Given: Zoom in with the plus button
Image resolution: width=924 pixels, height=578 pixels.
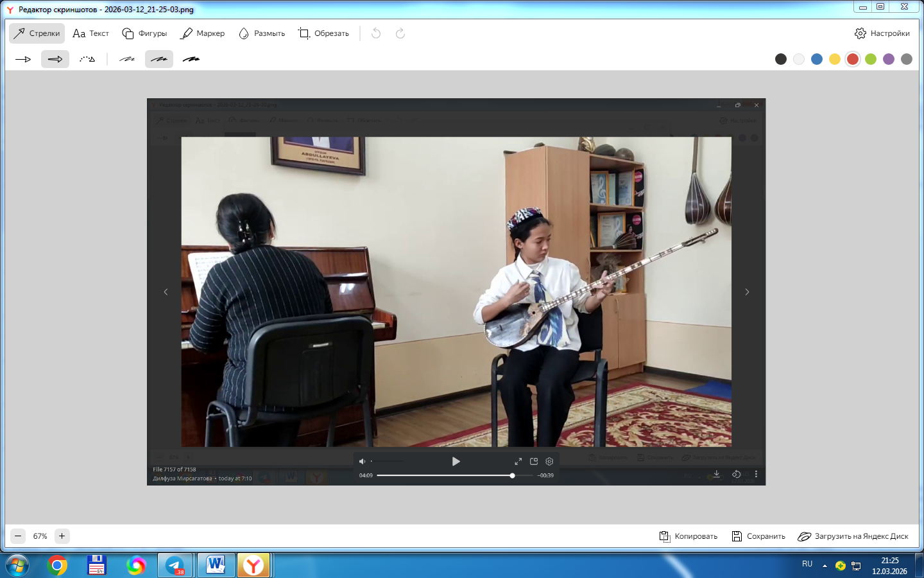Looking at the screenshot, I should click(x=62, y=536).
